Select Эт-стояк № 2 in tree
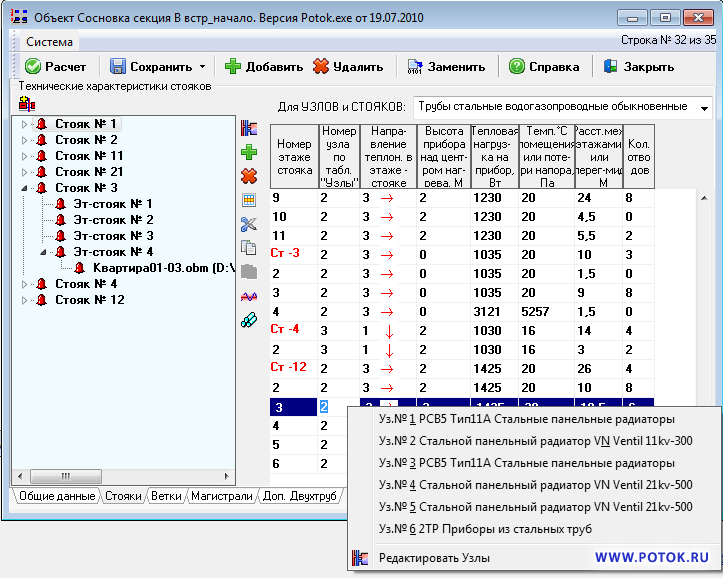 tap(113, 220)
